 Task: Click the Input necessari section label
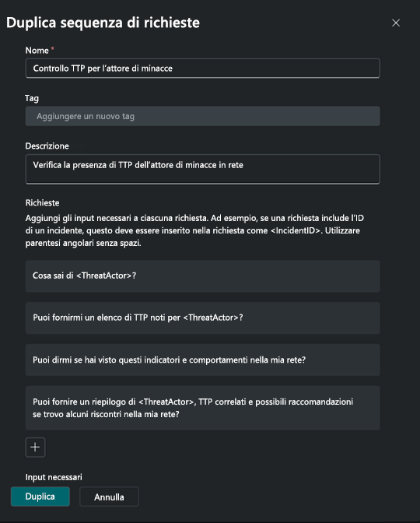[54, 477]
